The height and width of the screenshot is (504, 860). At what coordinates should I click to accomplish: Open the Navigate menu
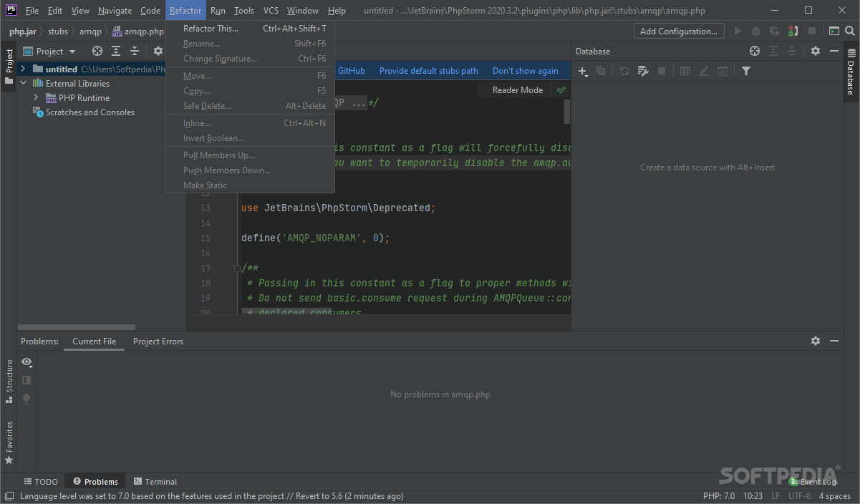(x=115, y=11)
